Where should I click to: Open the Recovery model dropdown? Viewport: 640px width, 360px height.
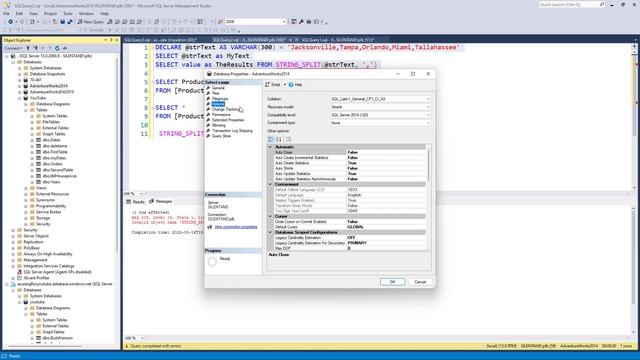[x=380, y=107]
